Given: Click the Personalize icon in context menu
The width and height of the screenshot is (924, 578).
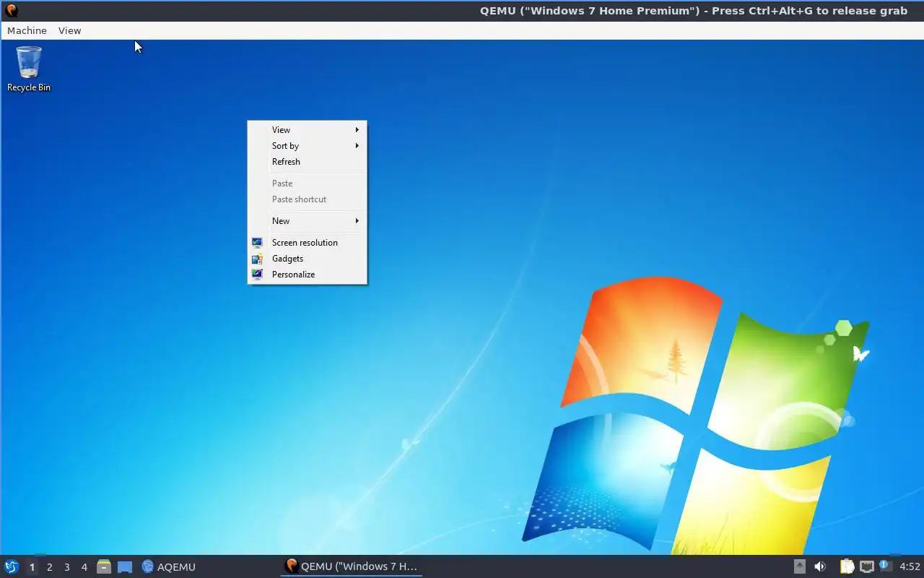Looking at the screenshot, I should coord(257,275).
